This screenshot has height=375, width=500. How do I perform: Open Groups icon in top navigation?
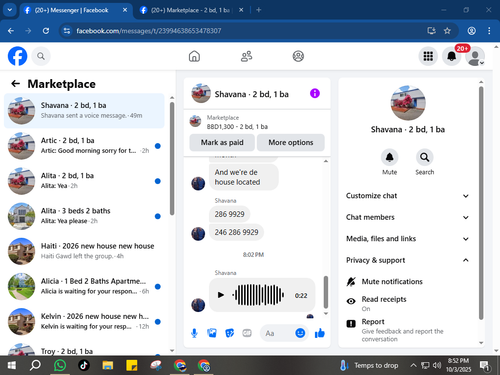pos(298,56)
